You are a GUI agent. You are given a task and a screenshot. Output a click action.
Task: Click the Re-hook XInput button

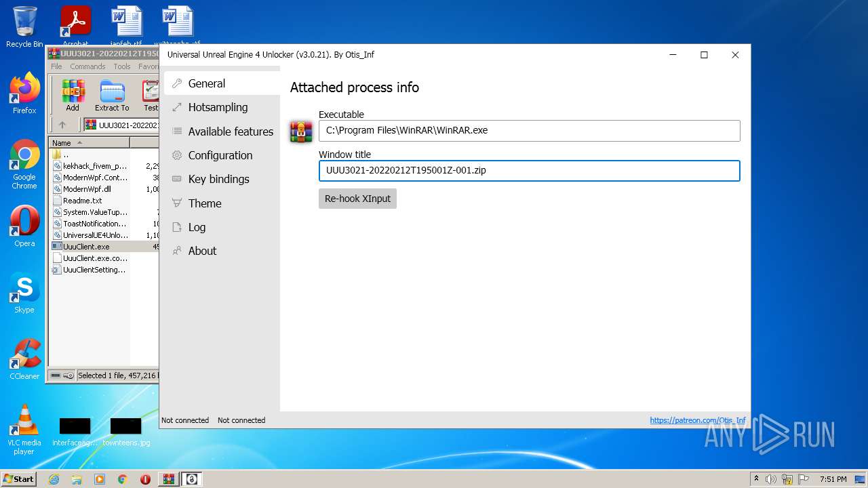357,199
